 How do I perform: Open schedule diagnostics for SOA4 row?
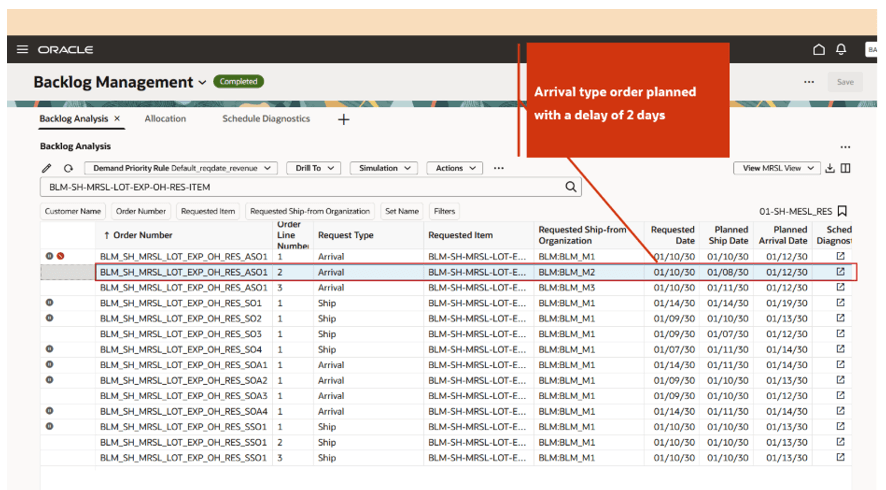(x=841, y=411)
